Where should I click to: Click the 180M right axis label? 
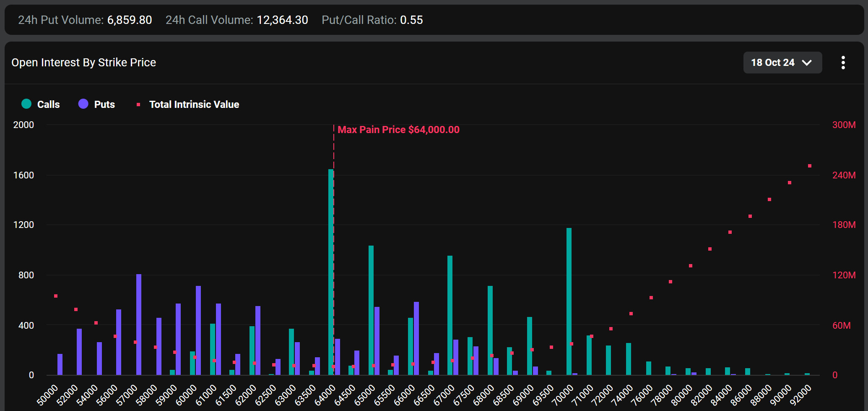point(844,225)
